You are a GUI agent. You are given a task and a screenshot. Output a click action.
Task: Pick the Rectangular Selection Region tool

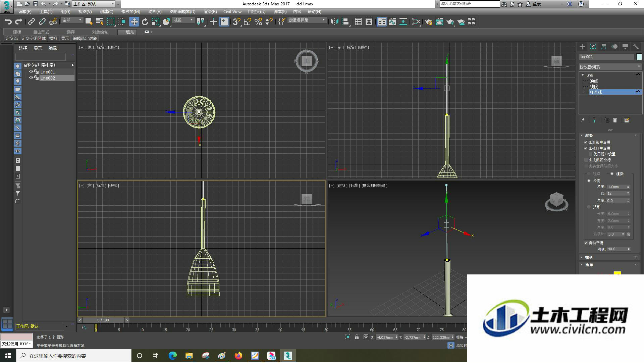pos(110,22)
